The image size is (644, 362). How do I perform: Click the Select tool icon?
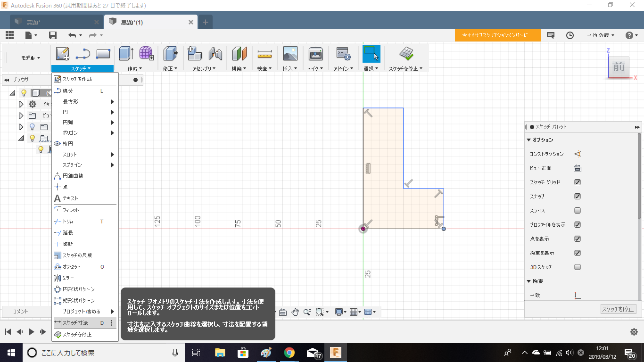pos(372,54)
